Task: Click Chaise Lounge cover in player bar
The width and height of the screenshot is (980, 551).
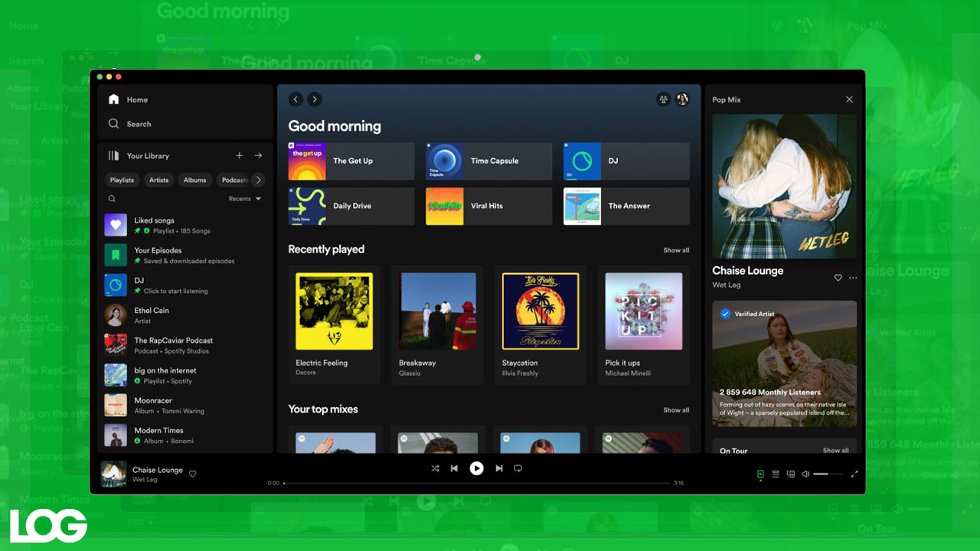Action: (x=114, y=474)
